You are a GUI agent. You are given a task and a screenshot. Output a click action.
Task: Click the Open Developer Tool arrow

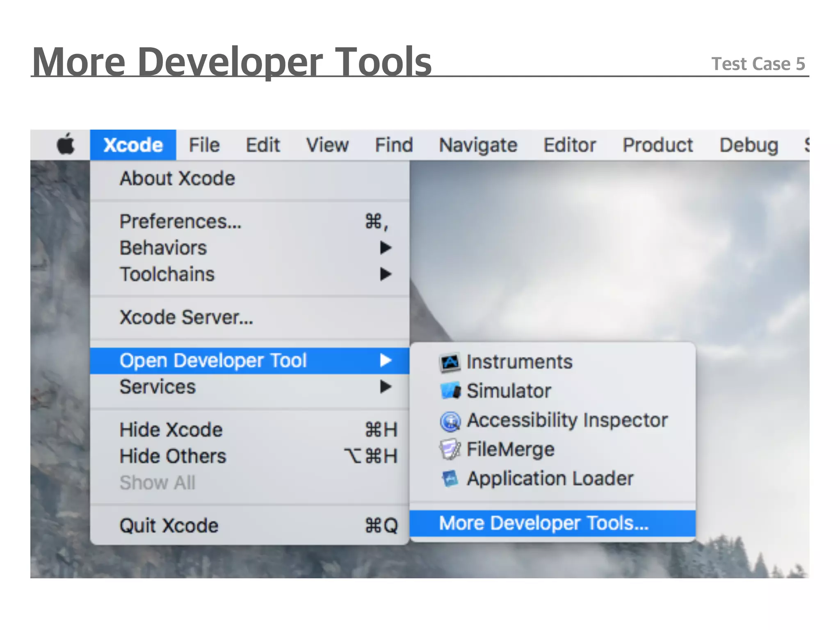(385, 361)
